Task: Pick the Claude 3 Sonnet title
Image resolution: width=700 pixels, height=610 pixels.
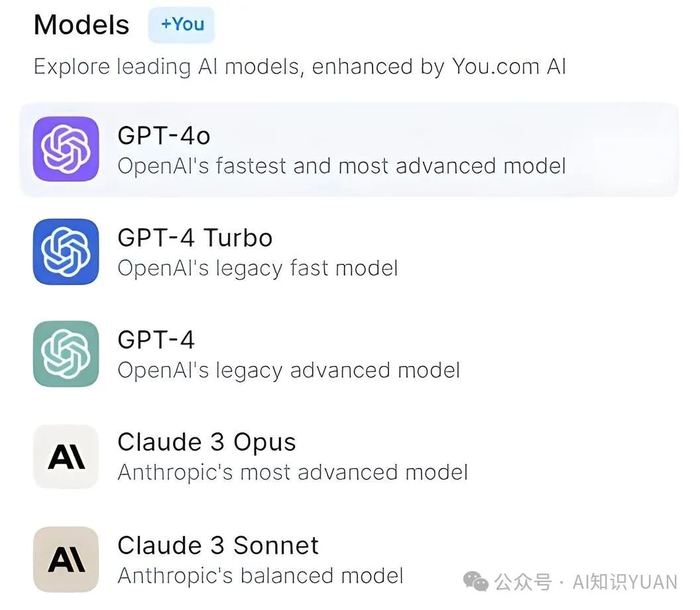Action: [x=218, y=545]
